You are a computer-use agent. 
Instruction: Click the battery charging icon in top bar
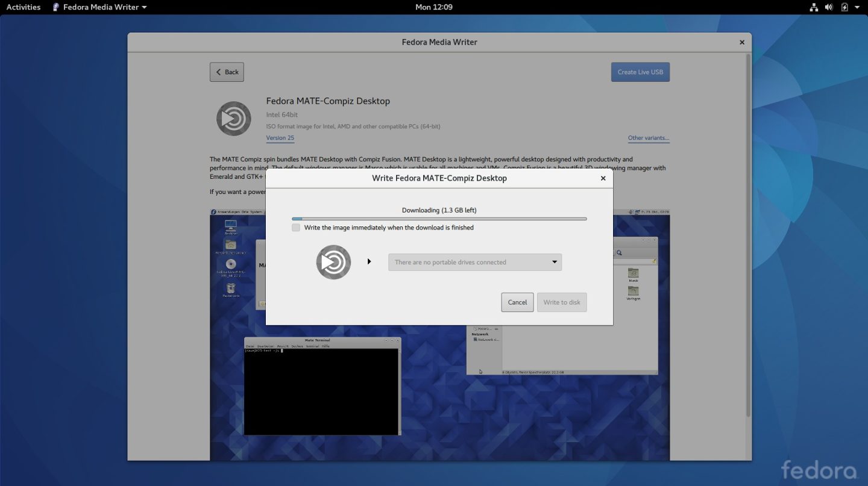click(844, 7)
